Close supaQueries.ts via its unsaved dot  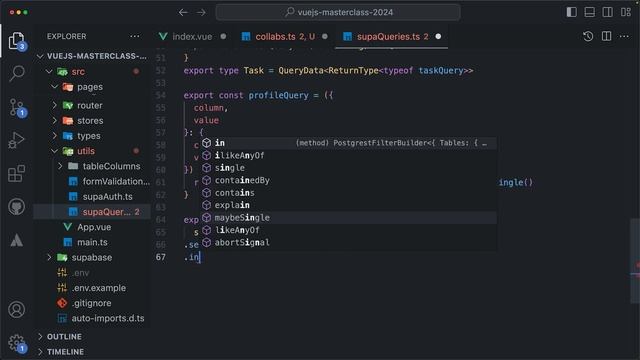[438, 36]
